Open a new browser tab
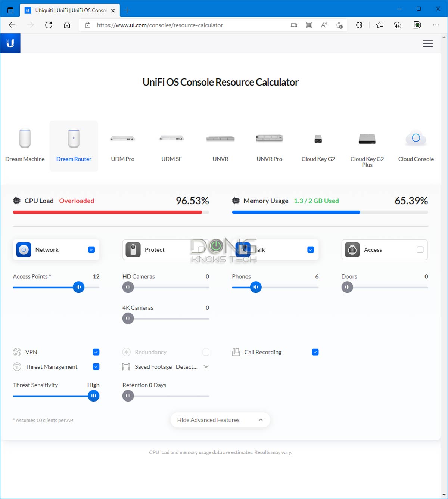448x499 pixels. pyautogui.click(x=127, y=10)
